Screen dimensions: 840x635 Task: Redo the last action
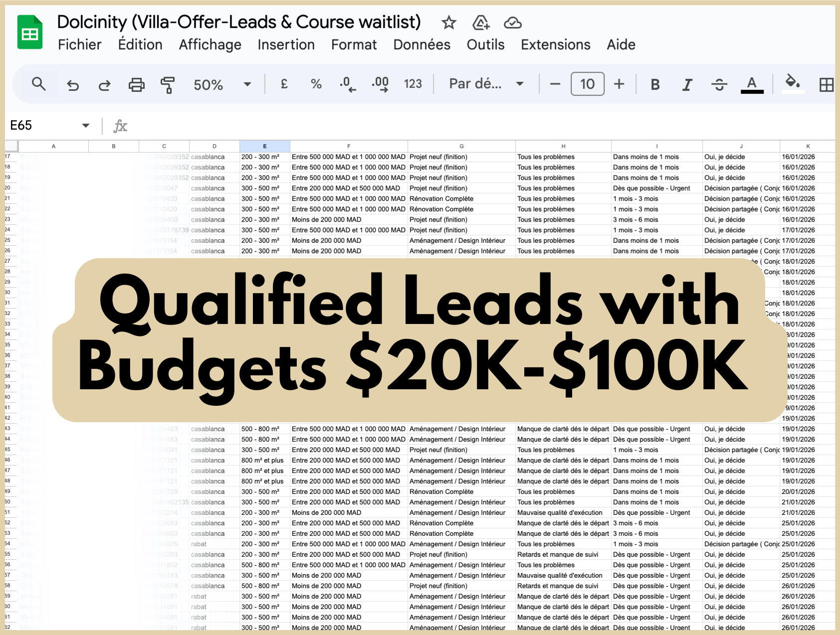point(104,85)
